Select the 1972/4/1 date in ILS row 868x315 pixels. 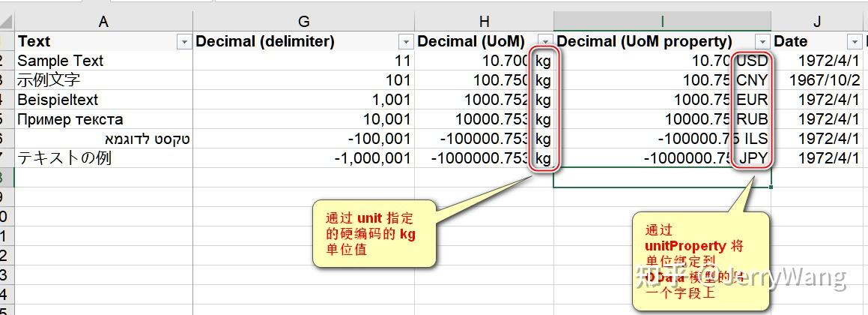[816, 139]
